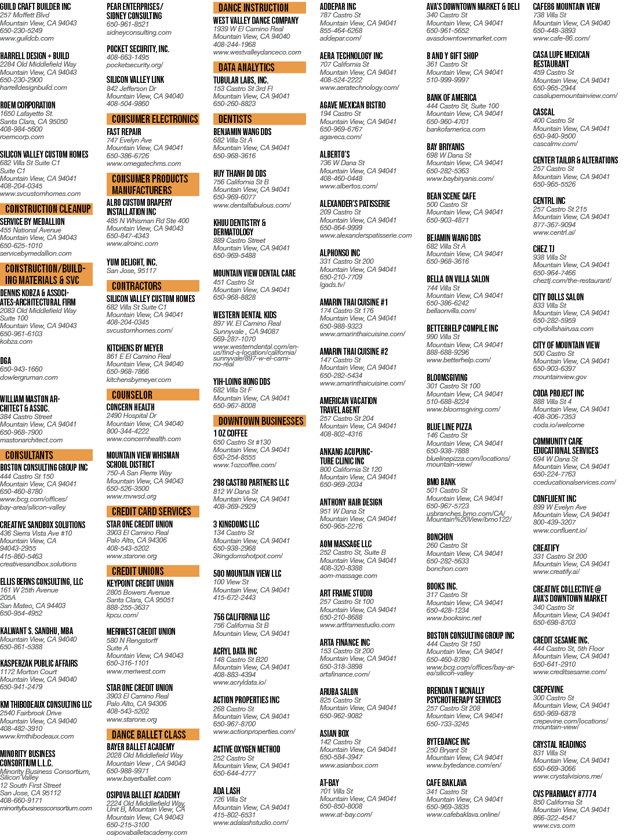
Task: Select the Counselor category heading
Action: coord(153,395)
